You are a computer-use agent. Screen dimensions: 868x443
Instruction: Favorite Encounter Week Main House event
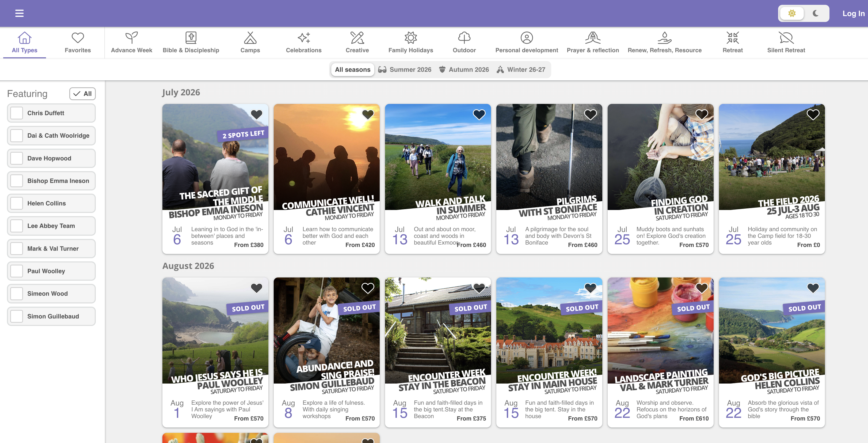pos(590,288)
